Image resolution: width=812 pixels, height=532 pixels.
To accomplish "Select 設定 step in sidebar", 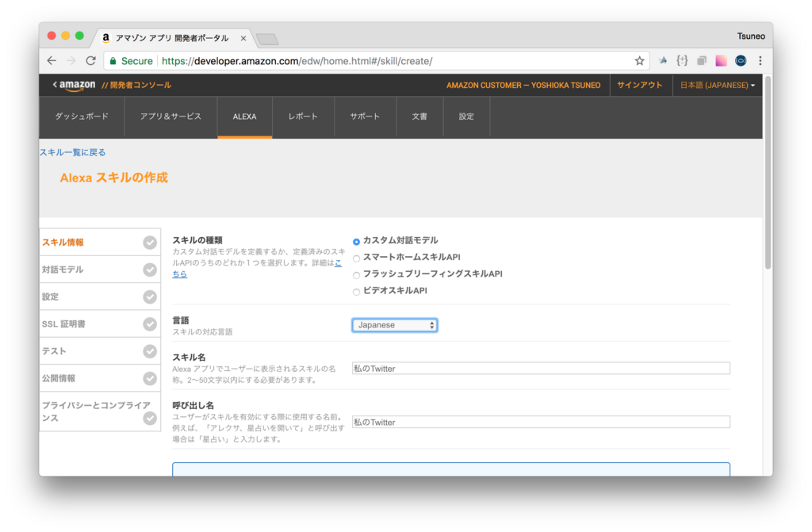I will [99, 297].
